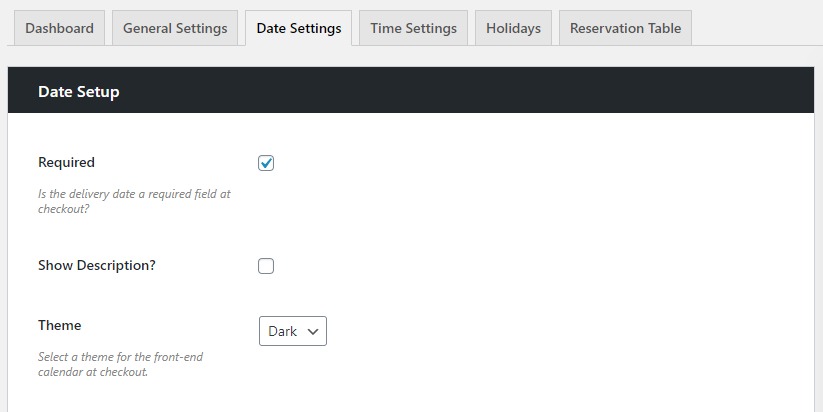Open the Holidays tab
Viewport: 823px width, 412px height.
click(x=513, y=28)
